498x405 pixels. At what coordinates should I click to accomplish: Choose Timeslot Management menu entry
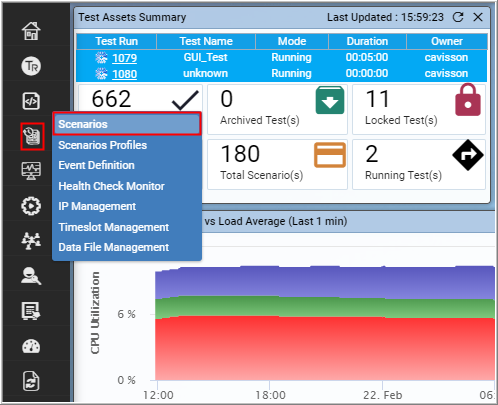(x=114, y=227)
